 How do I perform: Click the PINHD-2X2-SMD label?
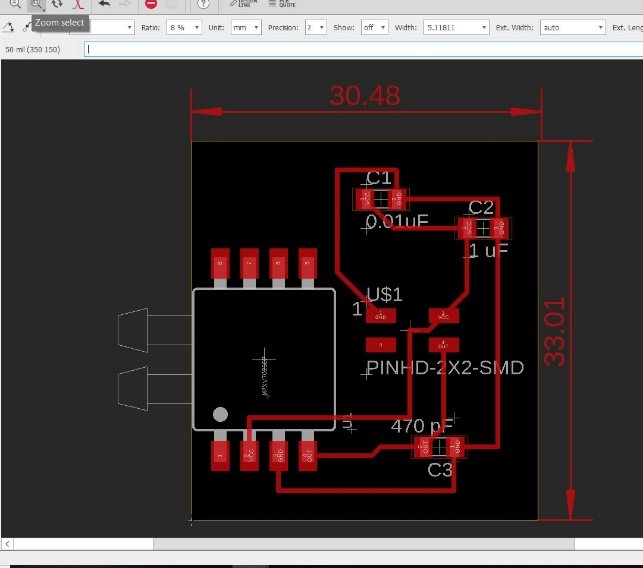(445, 368)
